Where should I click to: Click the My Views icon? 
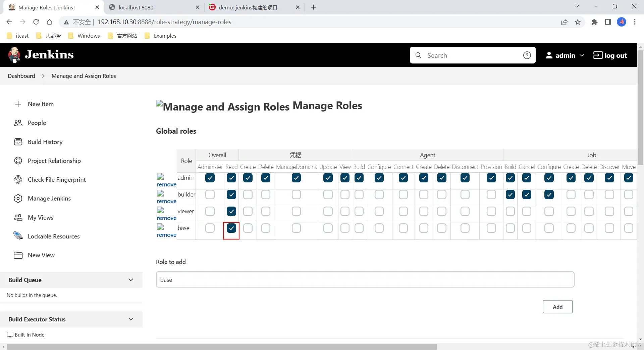coord(18,217)
